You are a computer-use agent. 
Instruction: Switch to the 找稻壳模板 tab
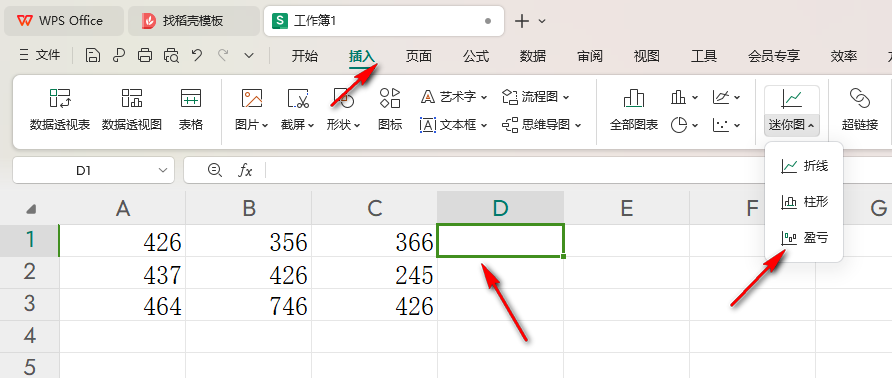(193, 21)
